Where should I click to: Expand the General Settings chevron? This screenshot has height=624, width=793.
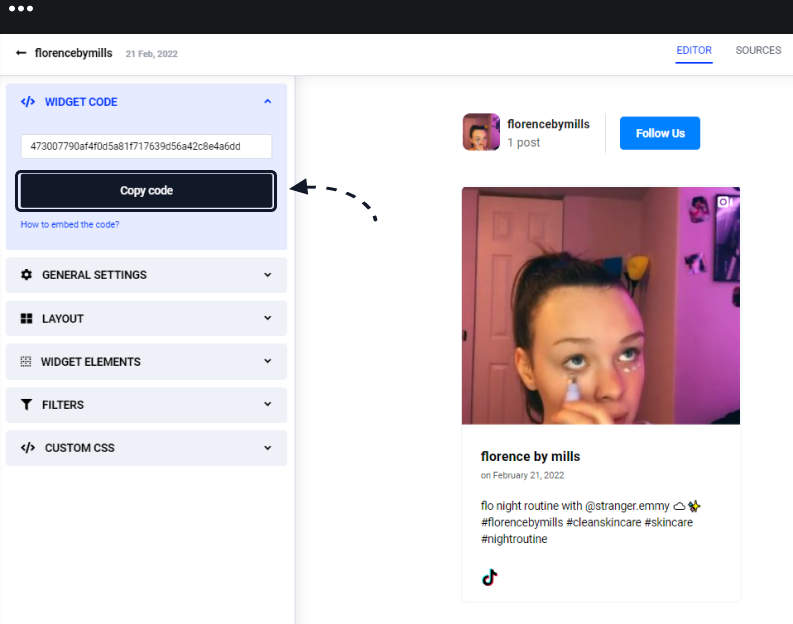[268, 275]
